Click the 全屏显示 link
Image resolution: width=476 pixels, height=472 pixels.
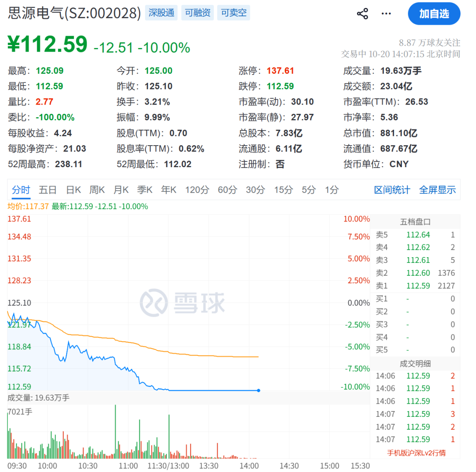437,190
